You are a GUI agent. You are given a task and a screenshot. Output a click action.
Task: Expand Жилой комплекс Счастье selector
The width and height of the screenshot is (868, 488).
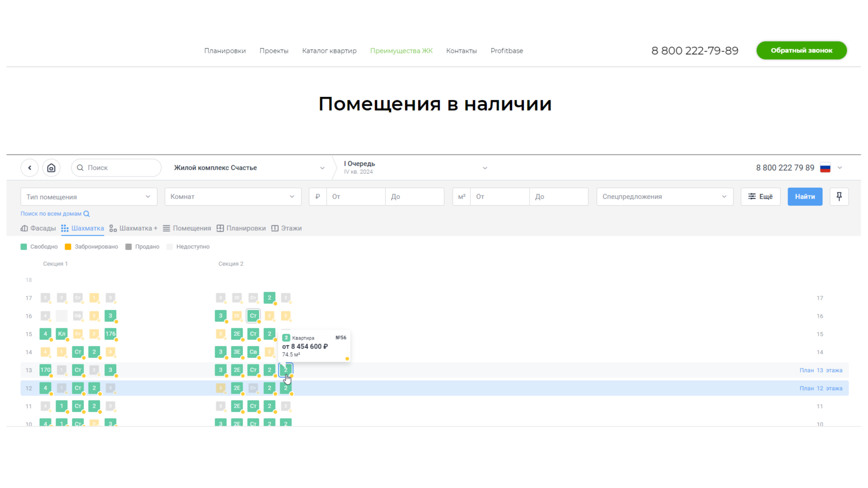click(x=249, y=168)
